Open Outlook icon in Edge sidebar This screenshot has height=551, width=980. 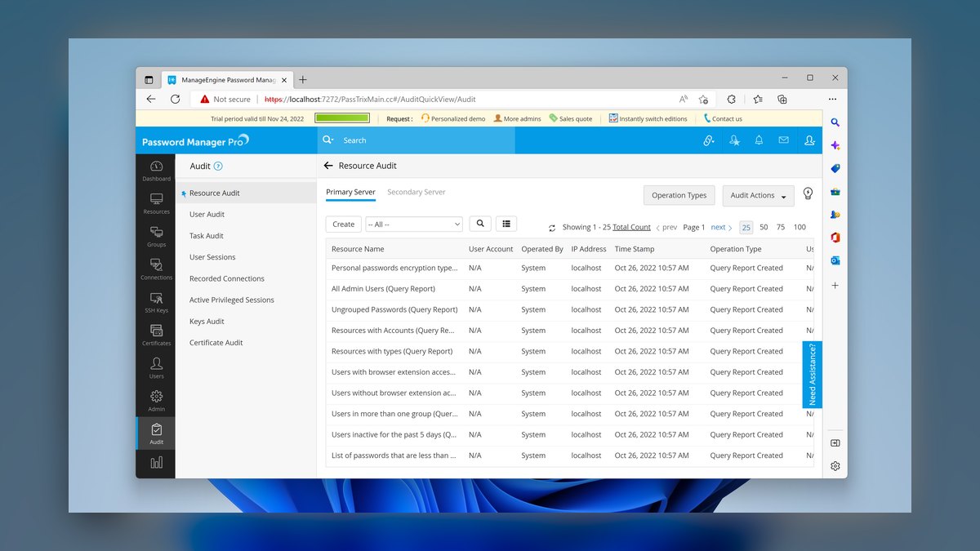[835, 260]
